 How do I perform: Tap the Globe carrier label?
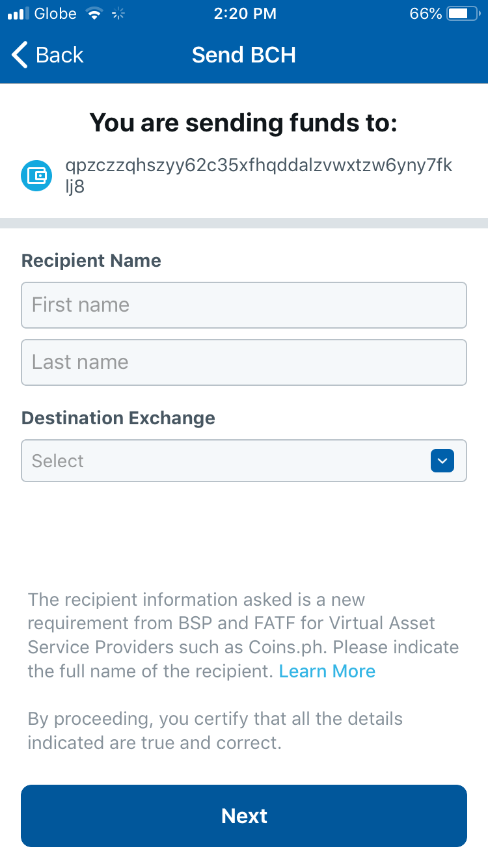click(55, 14)
